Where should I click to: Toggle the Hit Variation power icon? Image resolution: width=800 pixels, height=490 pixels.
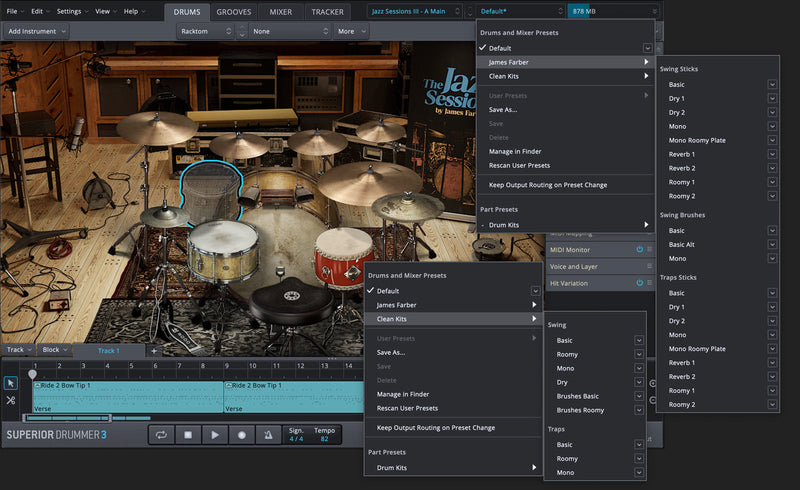click(639, 283)
